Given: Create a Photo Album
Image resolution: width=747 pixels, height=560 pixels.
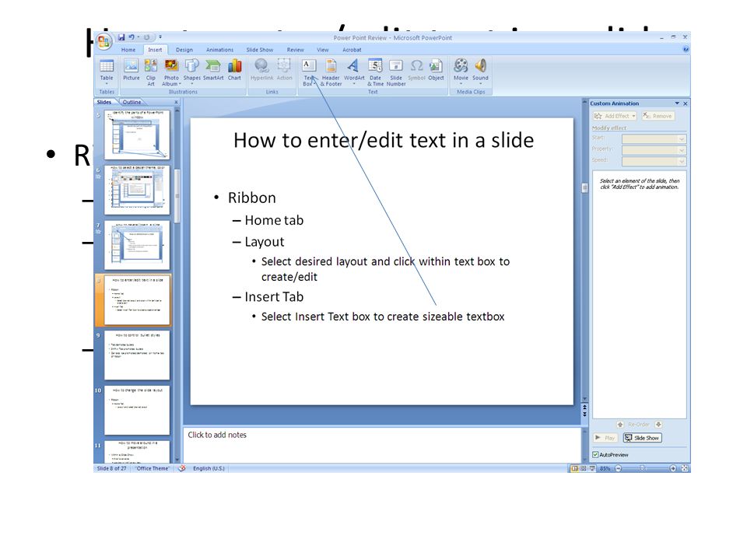Looking at the screenshot, I should pos(171,72).
